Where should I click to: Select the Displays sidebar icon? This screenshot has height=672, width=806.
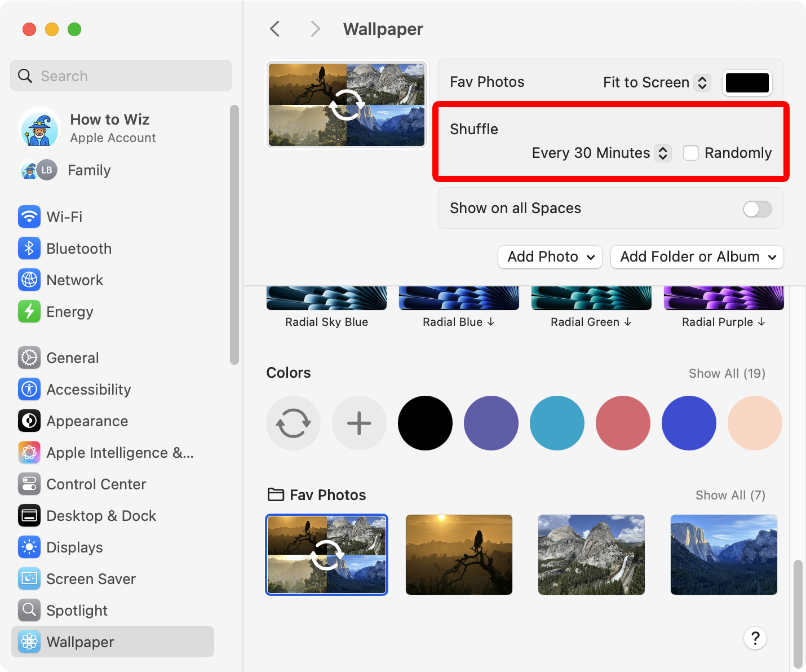click(29, 547)
